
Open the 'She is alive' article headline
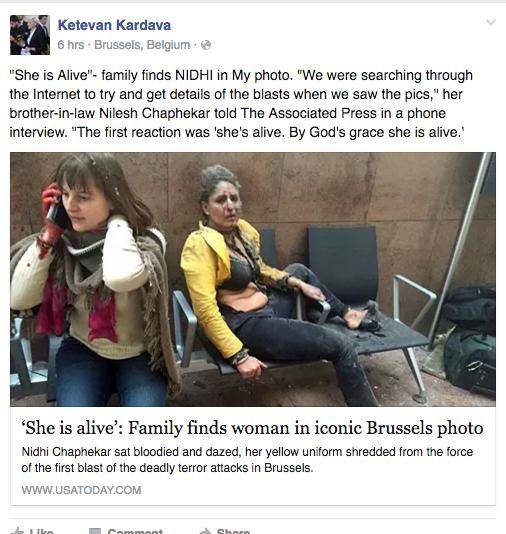point(254,428)
